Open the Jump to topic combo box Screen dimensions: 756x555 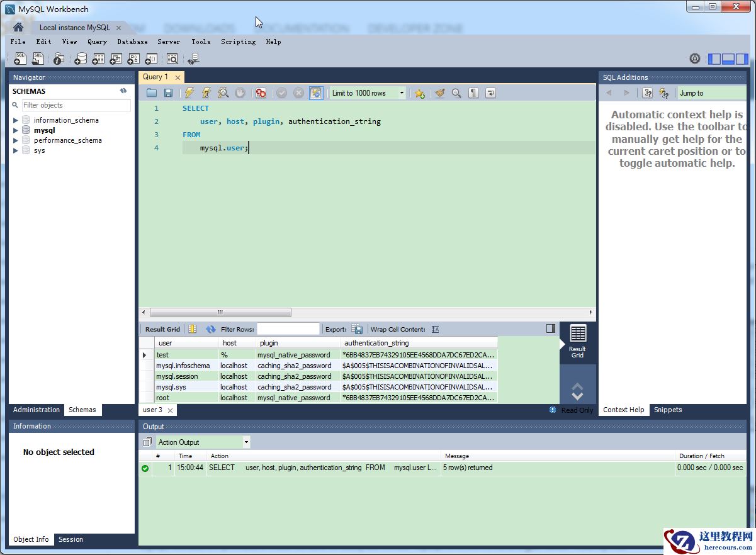(x=712, y=93)
